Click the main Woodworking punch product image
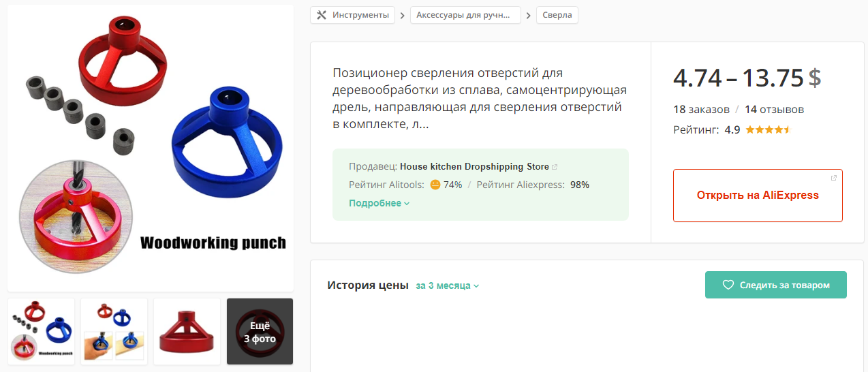 [x=151, y=148]
